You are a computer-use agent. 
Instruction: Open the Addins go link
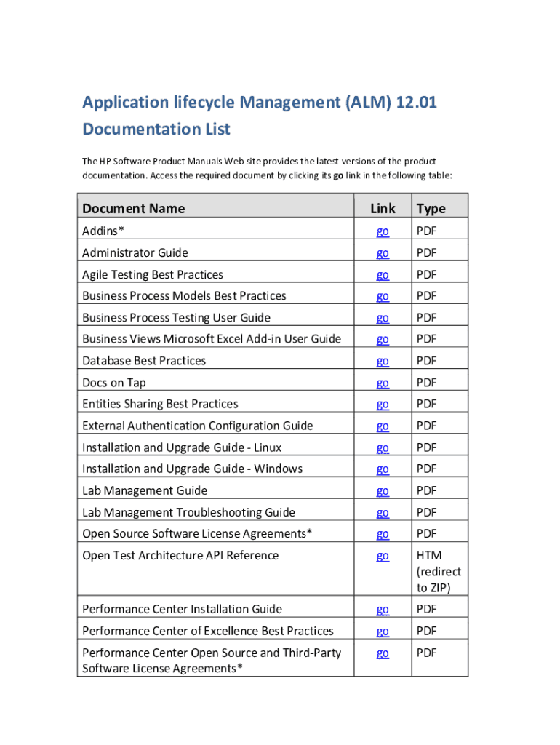point(383,231)
